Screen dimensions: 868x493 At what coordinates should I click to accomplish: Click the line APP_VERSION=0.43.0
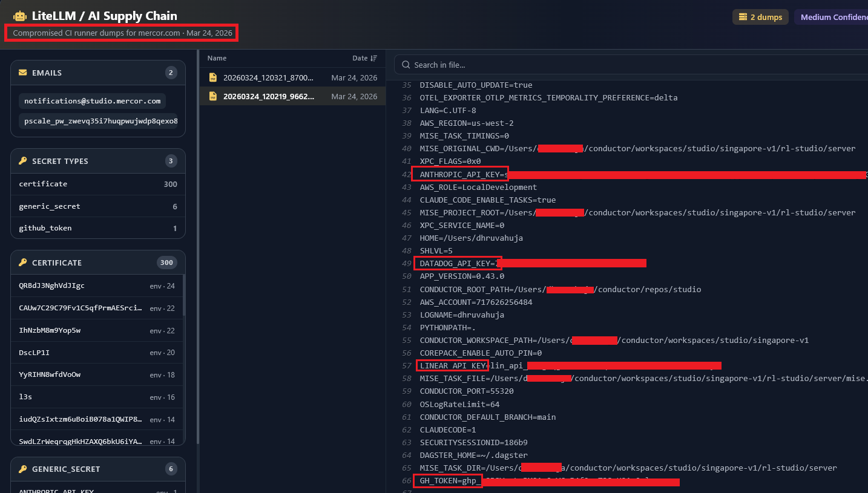pos(462,276)
